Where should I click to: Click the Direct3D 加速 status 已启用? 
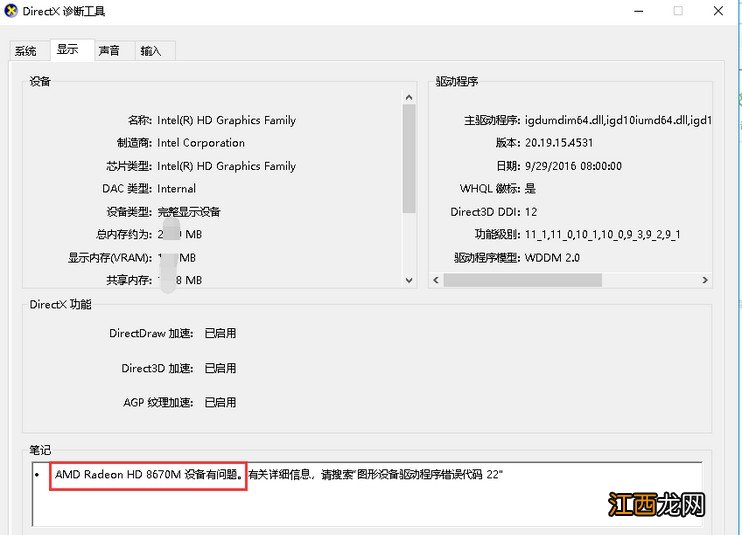[x=220, y=368]
